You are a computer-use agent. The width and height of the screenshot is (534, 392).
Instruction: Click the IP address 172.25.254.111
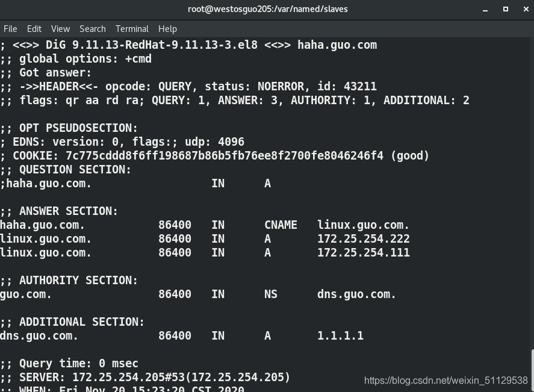(x=364, y=253)
